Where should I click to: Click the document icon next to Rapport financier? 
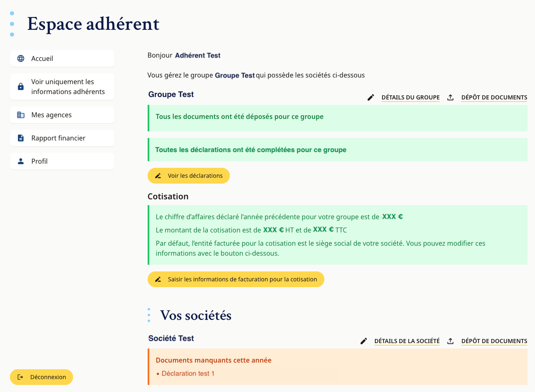coord(20,138)
